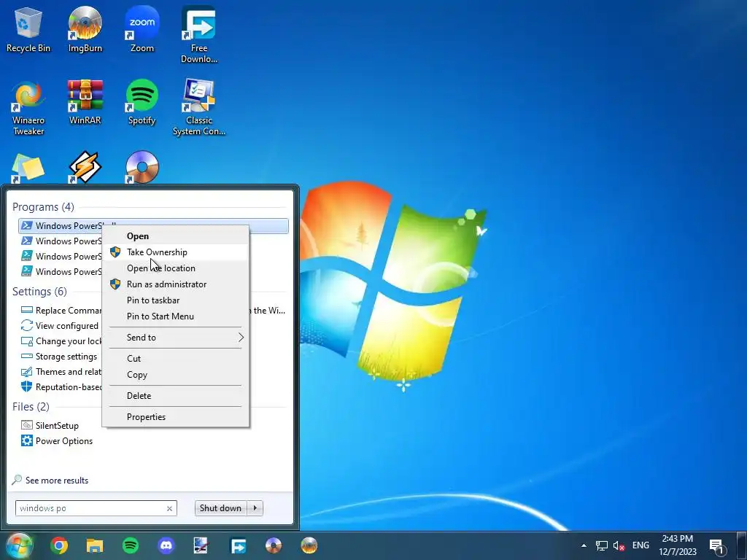Open the Power Options file result
This screenshot has height=560, width=747.
(x=57, y=441)
